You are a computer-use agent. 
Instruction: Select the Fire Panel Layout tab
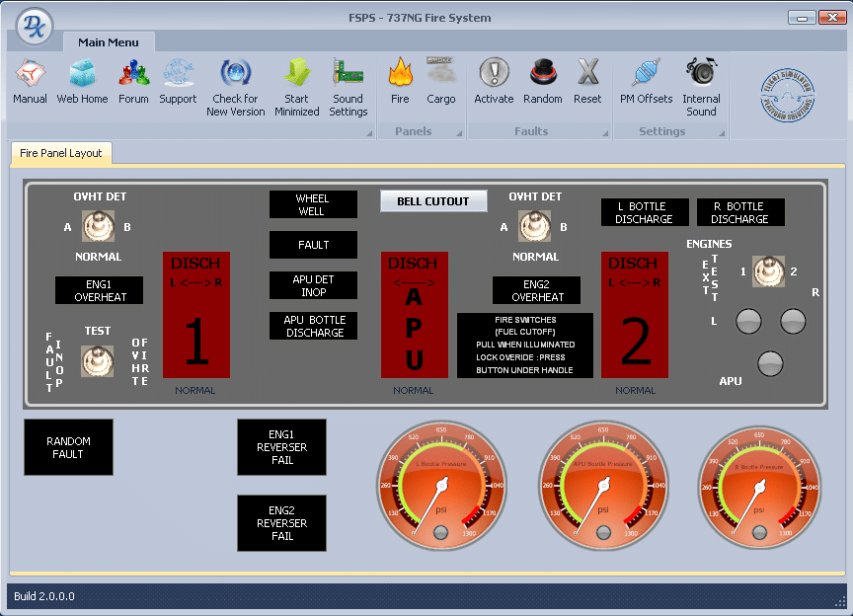point(61,154)
